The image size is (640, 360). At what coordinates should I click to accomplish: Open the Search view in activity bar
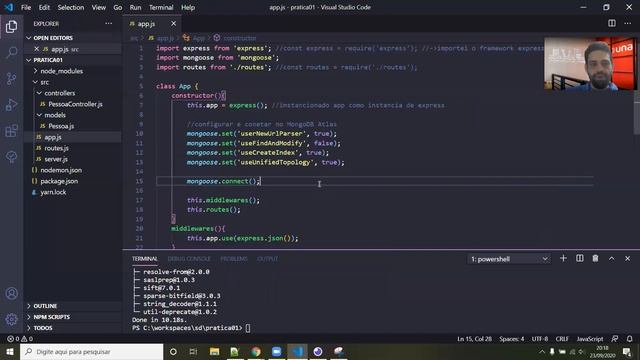(11, 52)
